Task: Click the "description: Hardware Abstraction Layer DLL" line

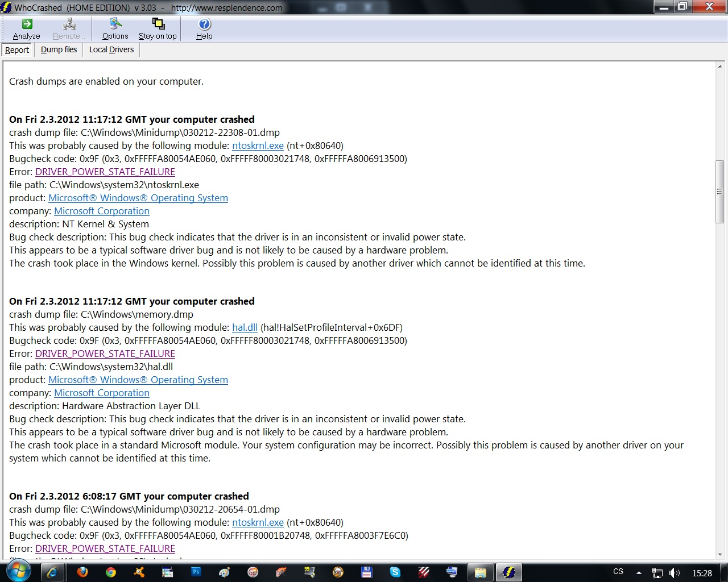Action: [105, 406]
